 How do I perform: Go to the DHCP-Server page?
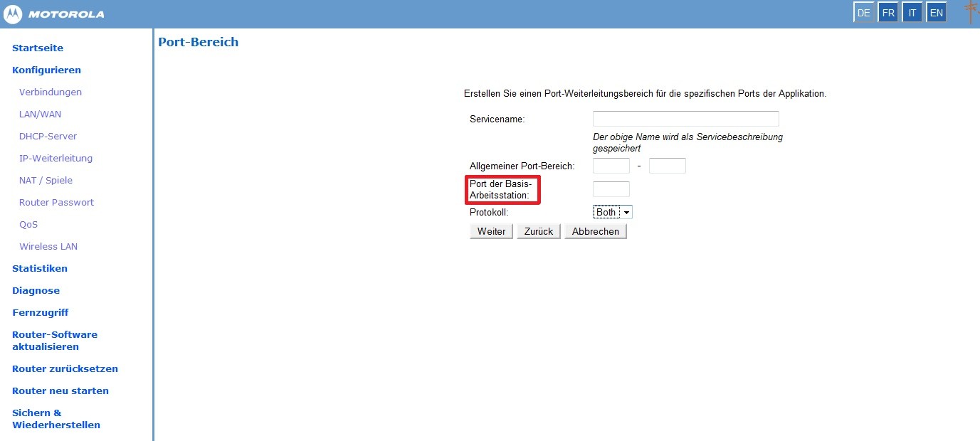point(48,136)
